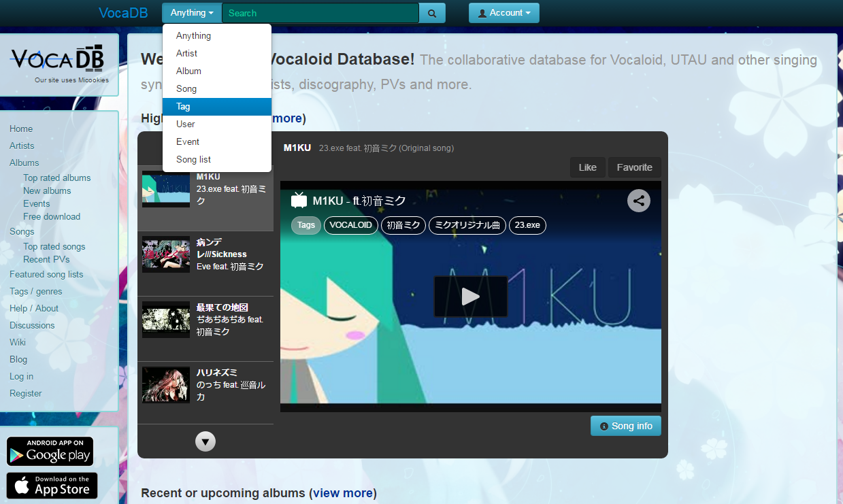Open the Song info button
This screenshot has width=843, height=504.
tap(626, 426)
